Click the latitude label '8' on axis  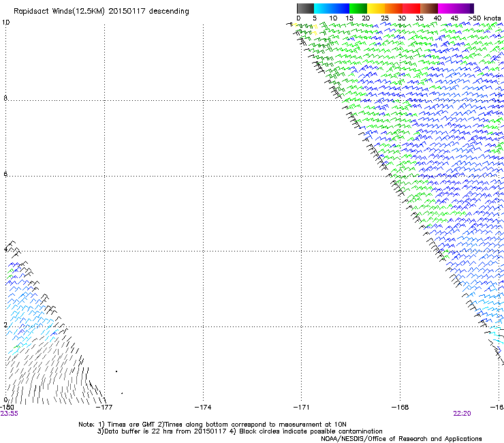(5, 98)
